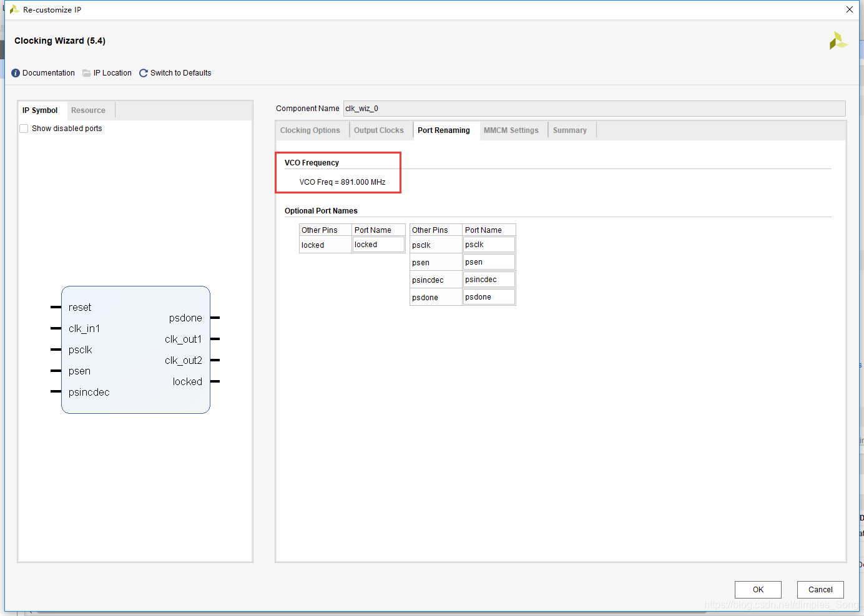Open the Clocking Options tab
This screenshot has width=864, height=616.
[310, 130]
